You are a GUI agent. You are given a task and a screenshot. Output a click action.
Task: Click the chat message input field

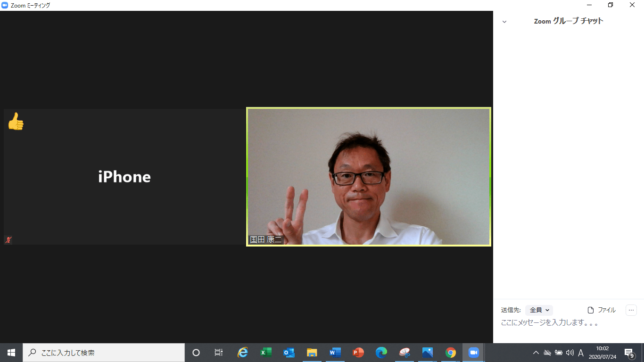tap(566, 323)
